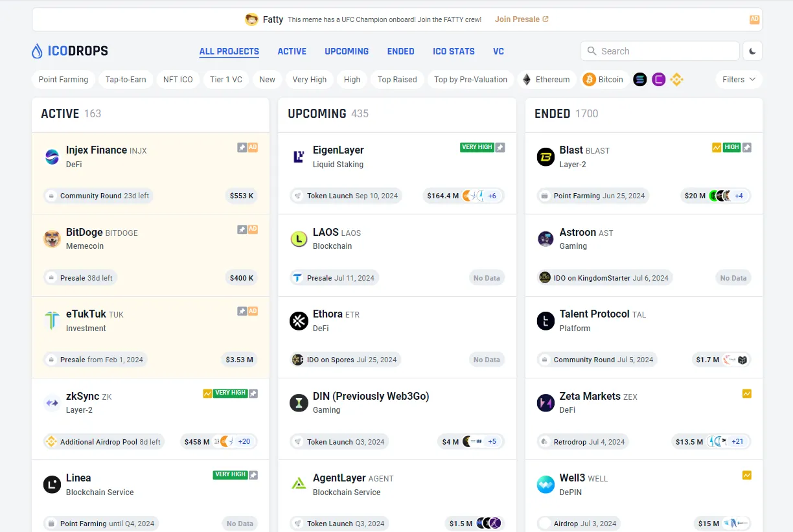Screen dimensions: 793x532
Task: Click the orange Bitcoin icon filter
Action: click(x=589, y=79)
